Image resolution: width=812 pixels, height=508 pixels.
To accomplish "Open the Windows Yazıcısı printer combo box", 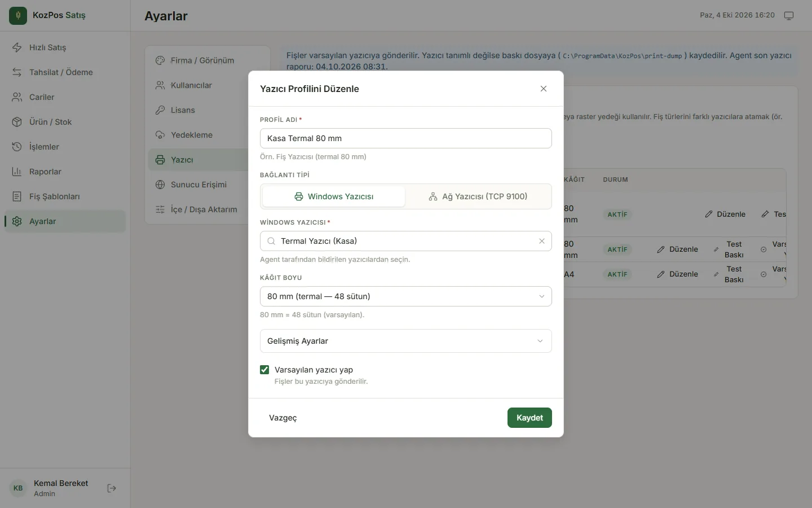I will tap(406, 241).
